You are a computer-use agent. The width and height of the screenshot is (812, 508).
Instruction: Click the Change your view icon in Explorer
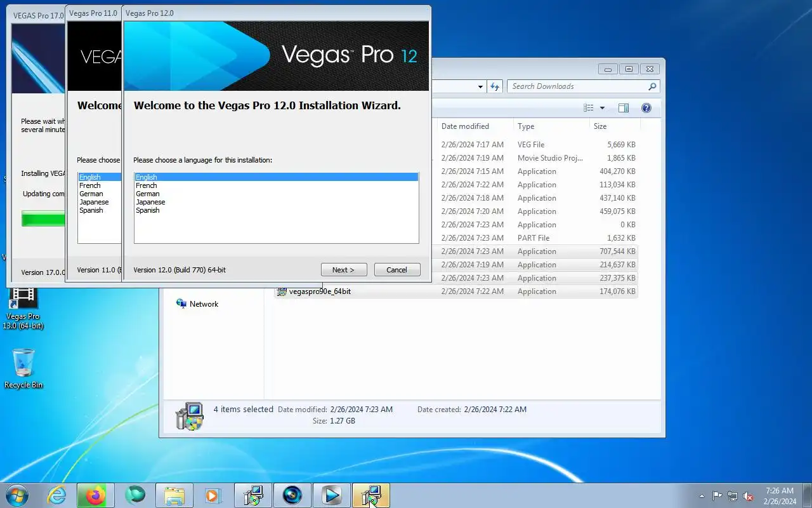coord(589,108)
